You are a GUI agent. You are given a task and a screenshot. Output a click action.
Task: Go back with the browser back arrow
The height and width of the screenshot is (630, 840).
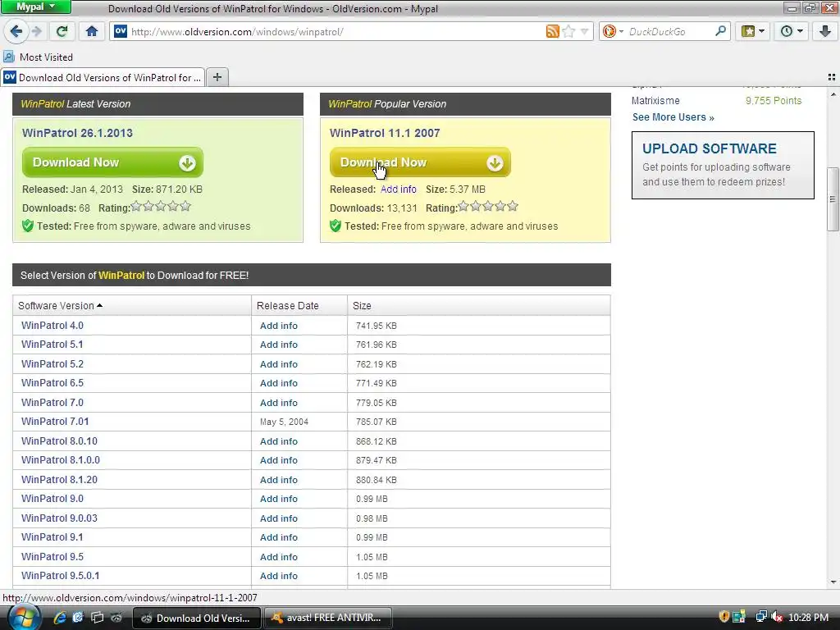16,31
